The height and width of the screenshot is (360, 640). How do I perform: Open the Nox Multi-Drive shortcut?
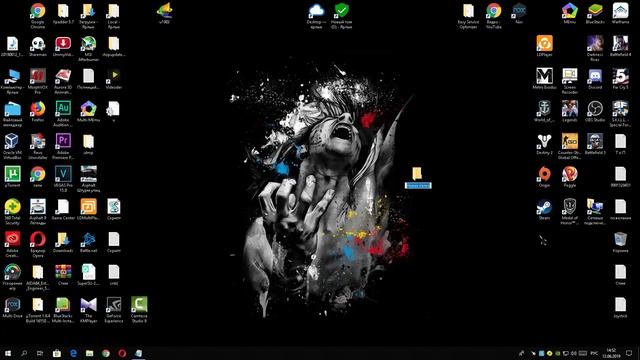[12, 307]
